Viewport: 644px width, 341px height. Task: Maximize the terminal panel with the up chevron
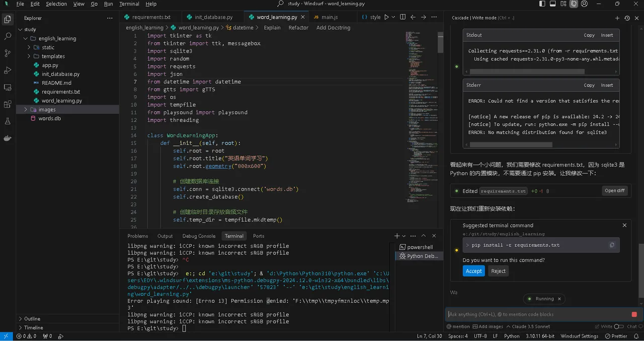[x=424, y=236]
